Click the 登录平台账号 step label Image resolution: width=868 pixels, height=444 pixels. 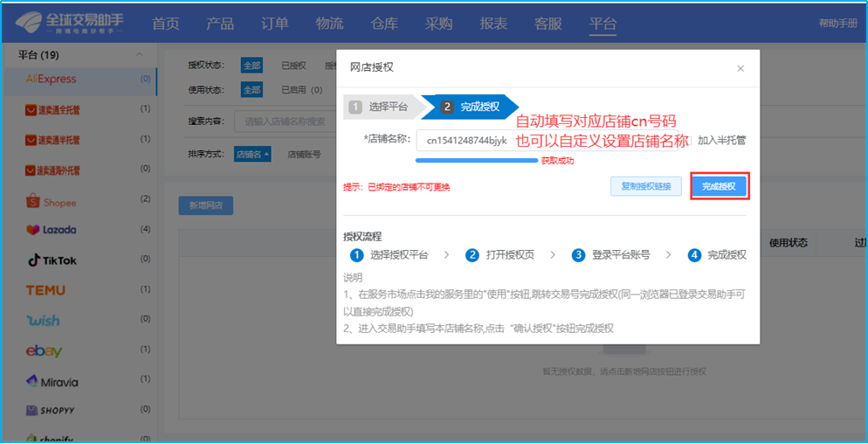pos(621,255)
